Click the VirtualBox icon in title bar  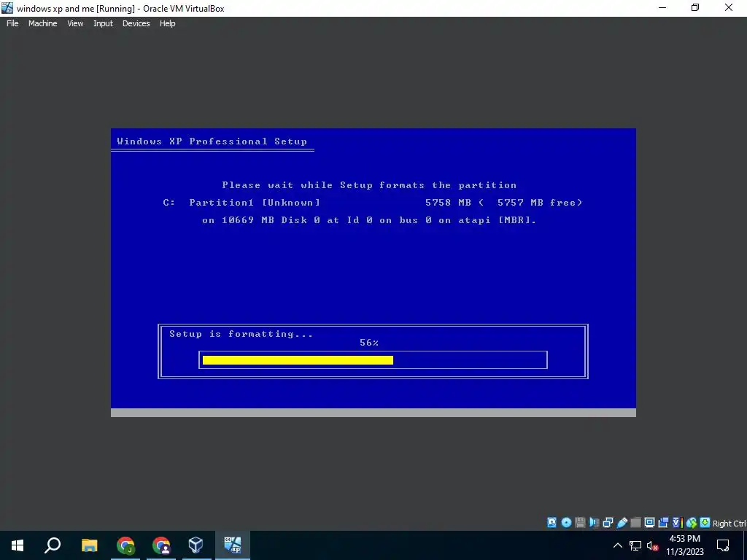(7, 8)
